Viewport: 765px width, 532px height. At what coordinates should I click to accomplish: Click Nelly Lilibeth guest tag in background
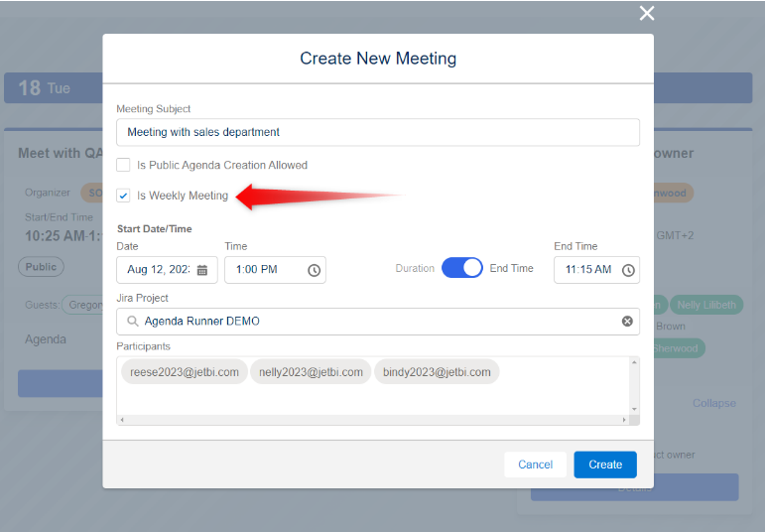[x=706, y=305]
